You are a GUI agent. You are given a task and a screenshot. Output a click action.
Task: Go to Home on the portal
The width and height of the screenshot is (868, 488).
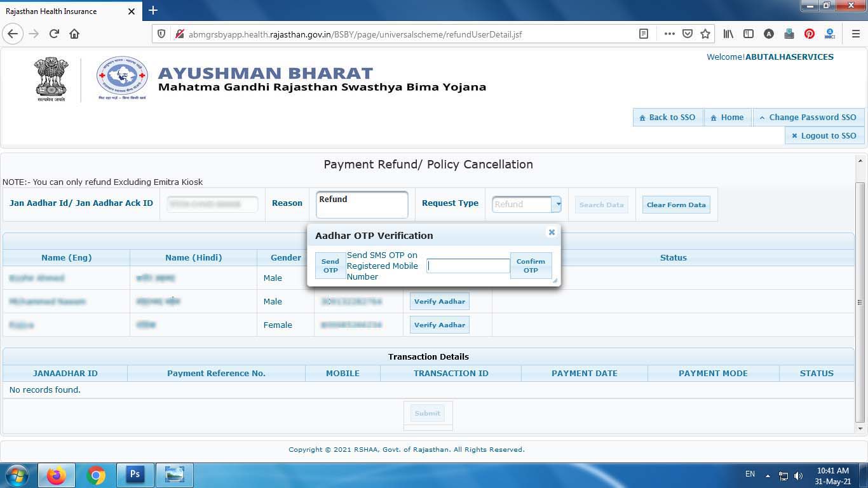(727, 118)
